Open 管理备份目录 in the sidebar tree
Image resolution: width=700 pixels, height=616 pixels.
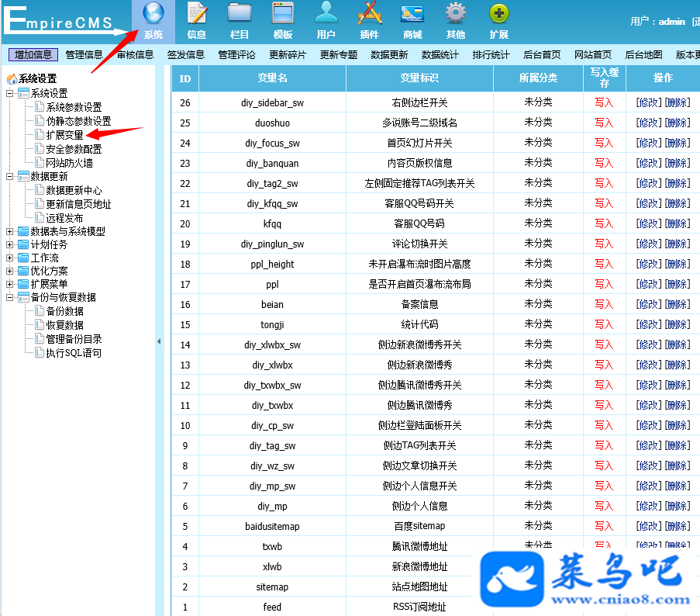click(x=74, y=338)
